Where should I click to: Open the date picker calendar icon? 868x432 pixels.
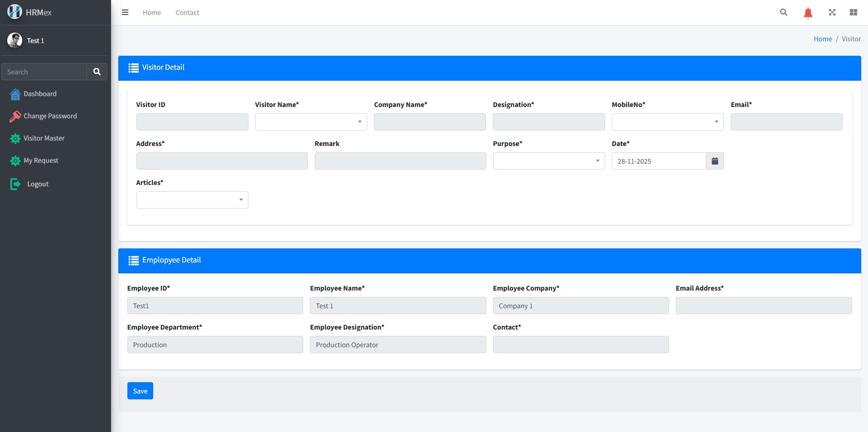715,161
